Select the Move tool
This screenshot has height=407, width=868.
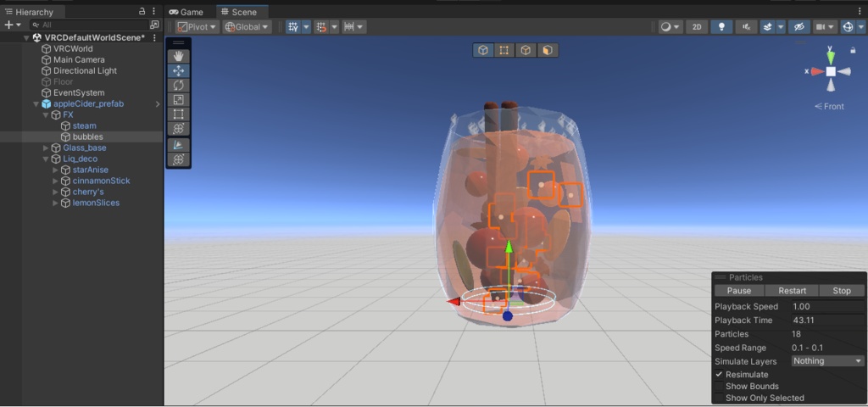(178, 71)
